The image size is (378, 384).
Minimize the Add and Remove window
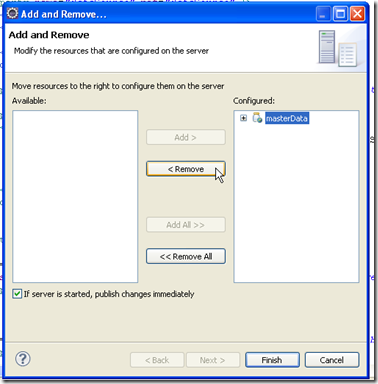point(323,14)
